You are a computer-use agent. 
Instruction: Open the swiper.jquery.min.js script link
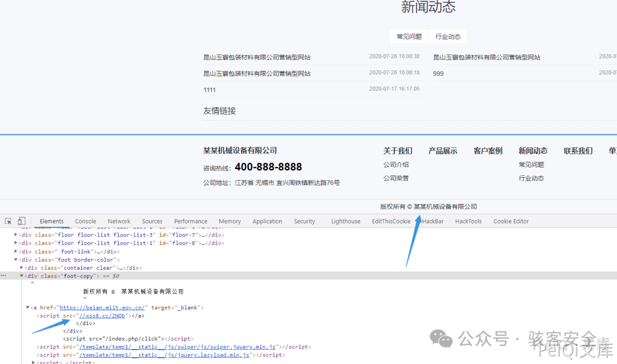tap(178, 347)
